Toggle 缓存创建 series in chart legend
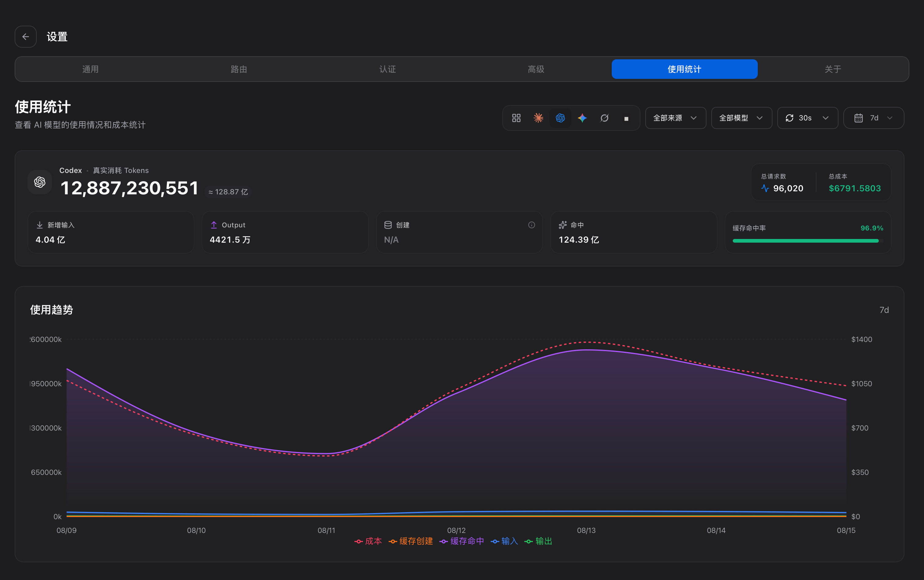This screenshot has width=924, height=580. click(x=411, y=541)
